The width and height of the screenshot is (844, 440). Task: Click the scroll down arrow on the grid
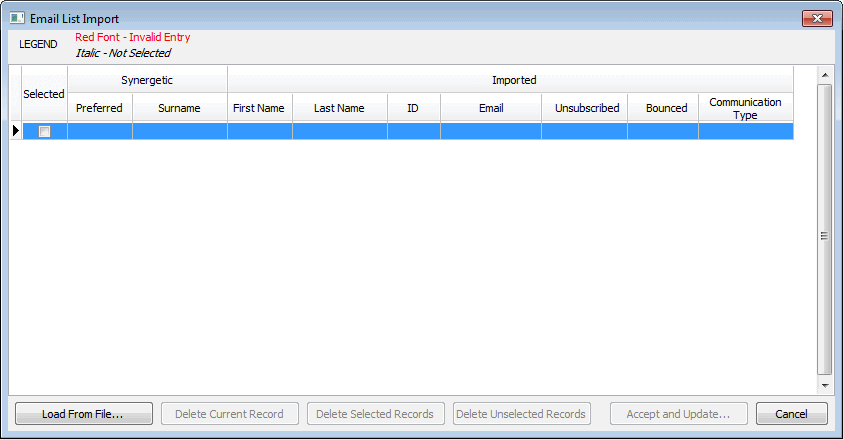825,386
